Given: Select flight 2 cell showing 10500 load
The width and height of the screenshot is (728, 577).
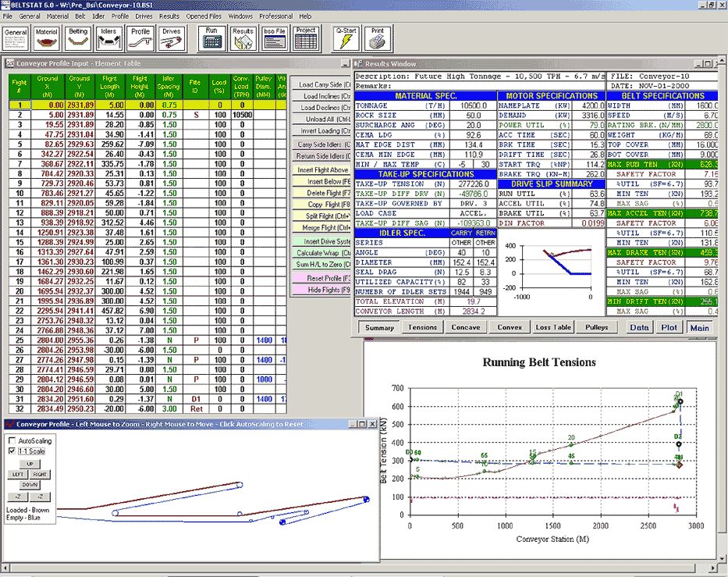Looking at the screenshot, I should [x=242, y=115].
